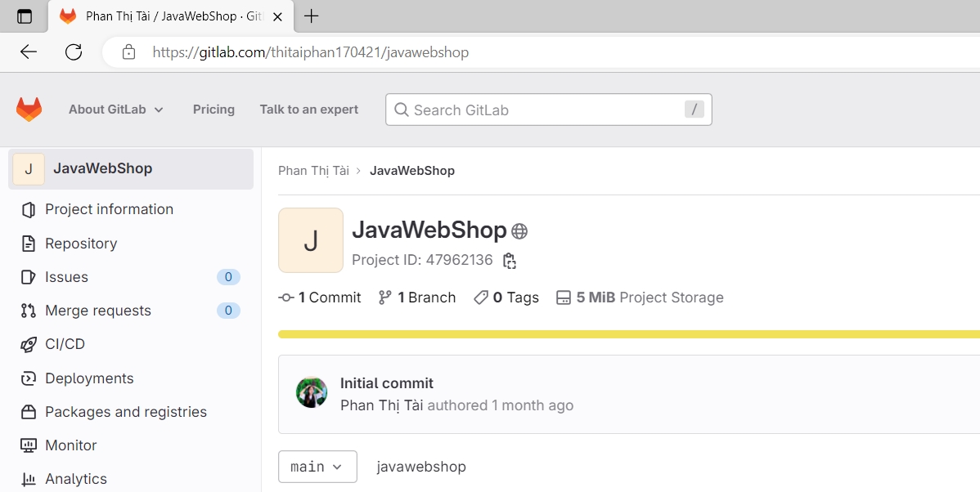
Task: Click the Merge requests count badge 0
Action: pyautogui.click(x=228, y=311)
